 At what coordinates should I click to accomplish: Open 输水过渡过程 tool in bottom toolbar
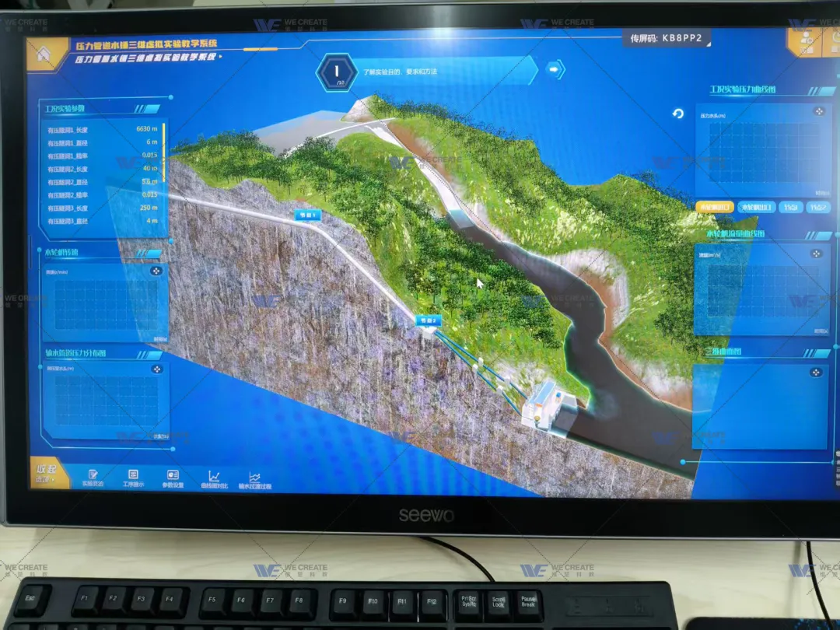click(255, 479)
